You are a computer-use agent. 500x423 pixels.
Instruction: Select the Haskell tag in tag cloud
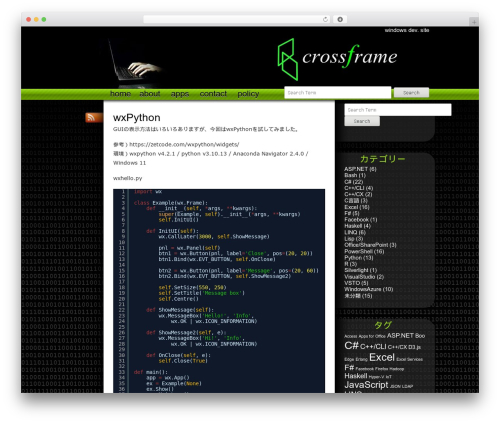[356, 376]
